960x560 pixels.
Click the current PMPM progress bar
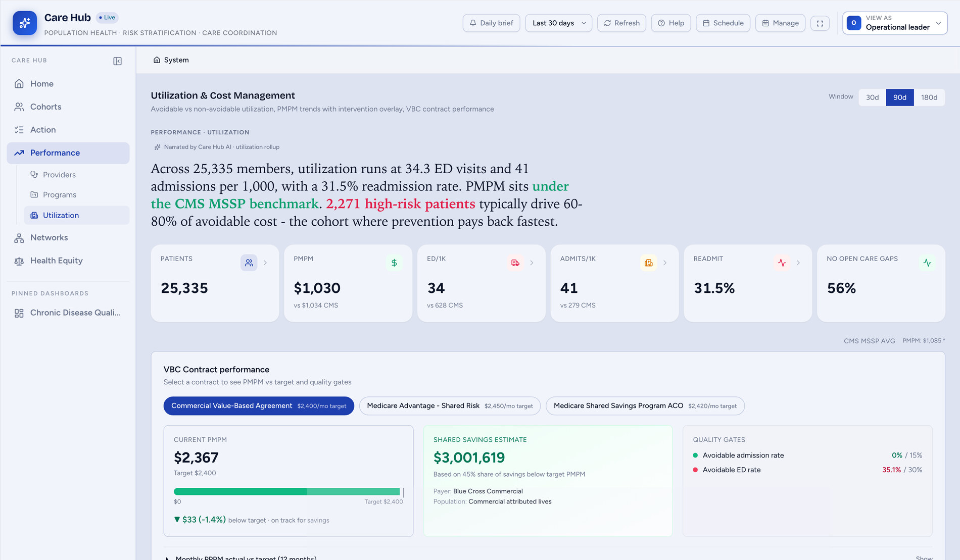point(288,492)
